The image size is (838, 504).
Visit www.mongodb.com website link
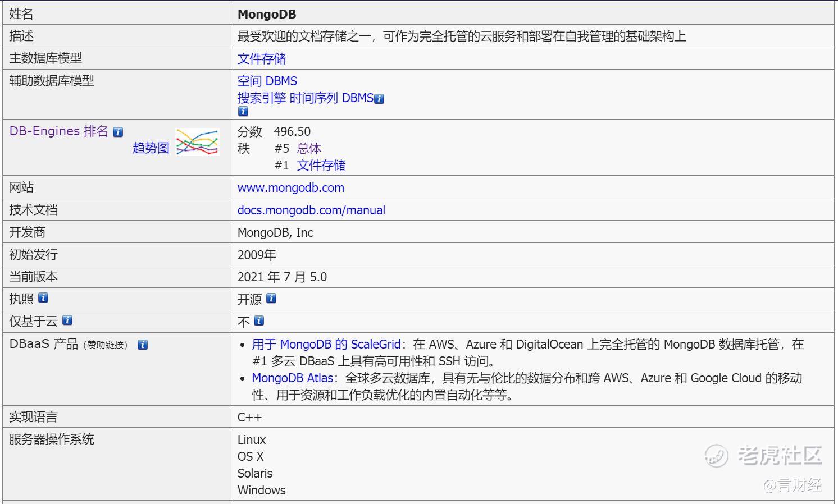[291, 187]
